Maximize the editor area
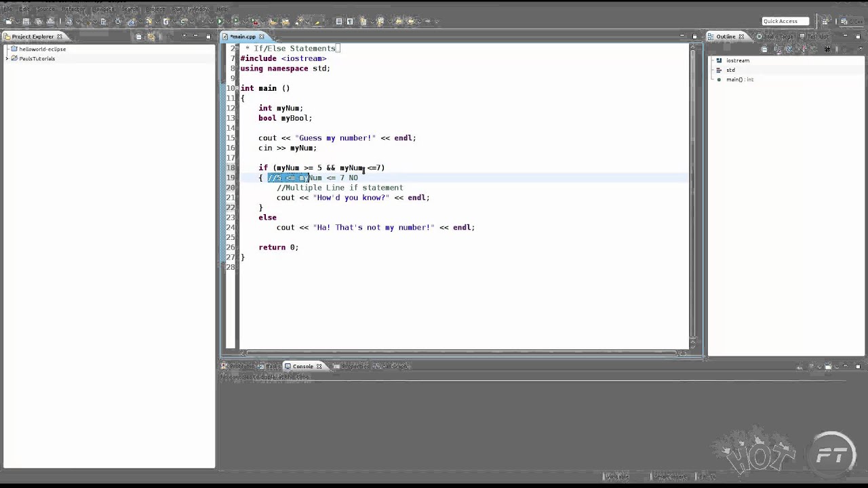868x488 pixels. [x=694, y=37]
